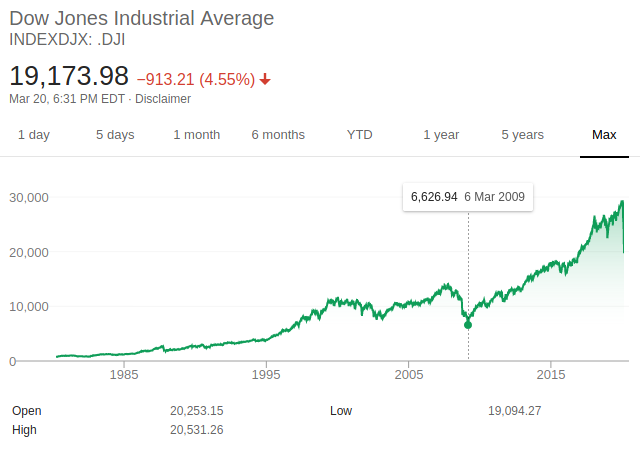Screen dimensions: 640x449
Task: Click the Dow Jones Industrial Average title
Action: [x=141, y=19]
